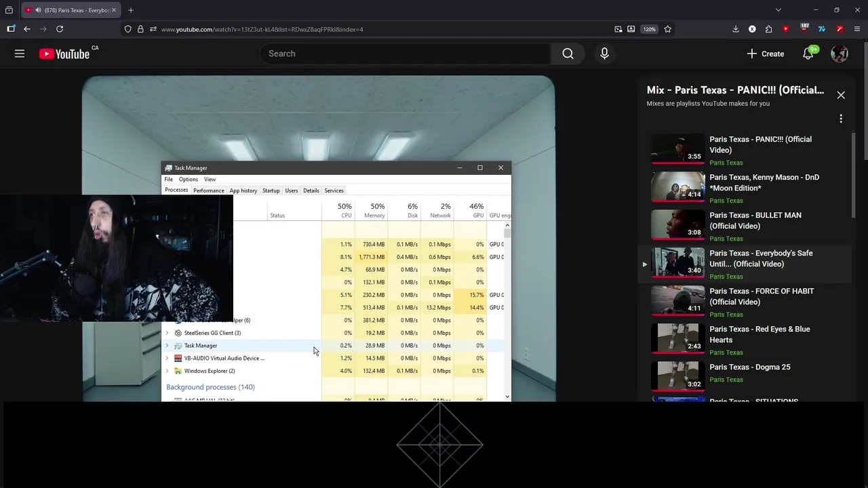Screen dimensions: 868x488
Task: Open the account avatar menu
Action: pos(840,54)
